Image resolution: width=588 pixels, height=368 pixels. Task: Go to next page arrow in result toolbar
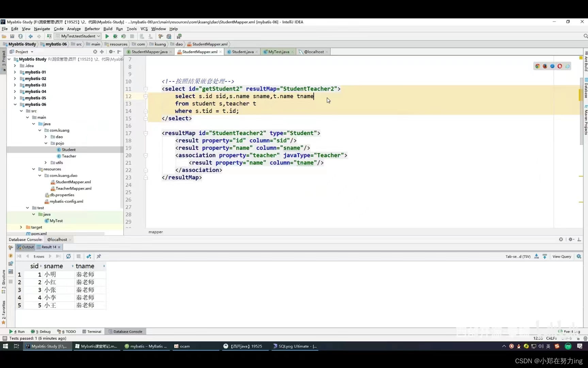(50, 256)
